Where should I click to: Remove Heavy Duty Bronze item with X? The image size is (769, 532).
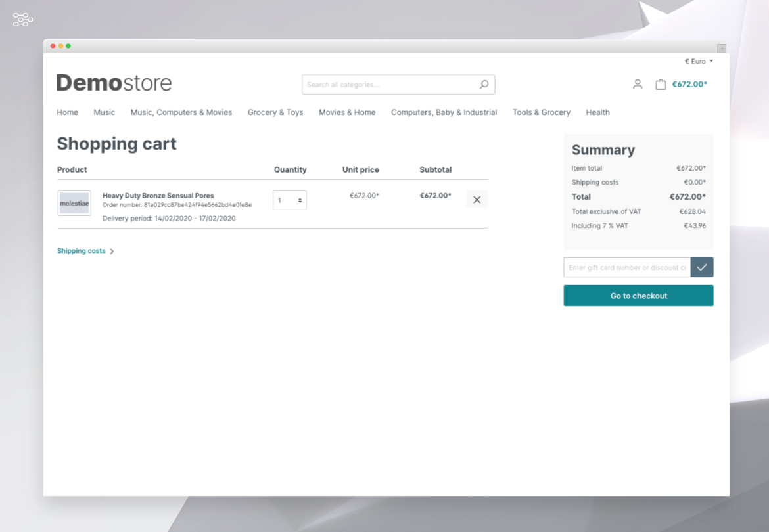(477, 200)
